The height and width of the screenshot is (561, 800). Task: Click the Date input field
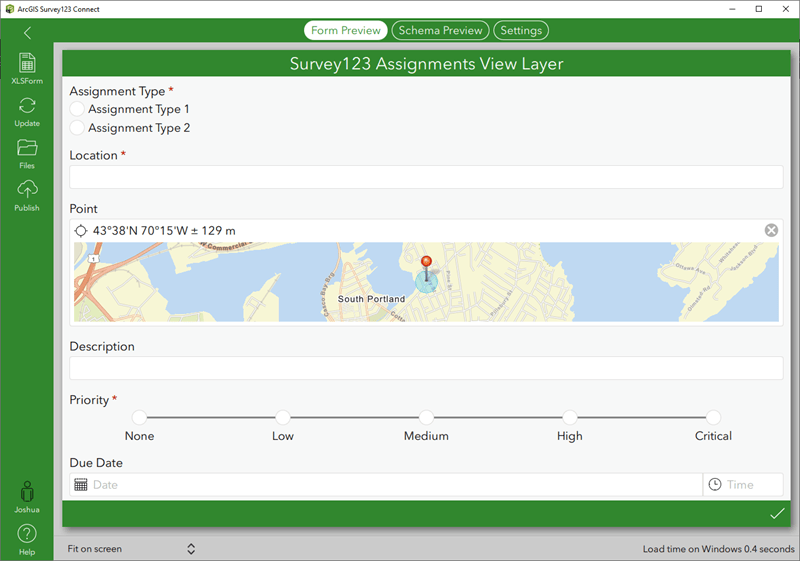click(x=386, y=484)
